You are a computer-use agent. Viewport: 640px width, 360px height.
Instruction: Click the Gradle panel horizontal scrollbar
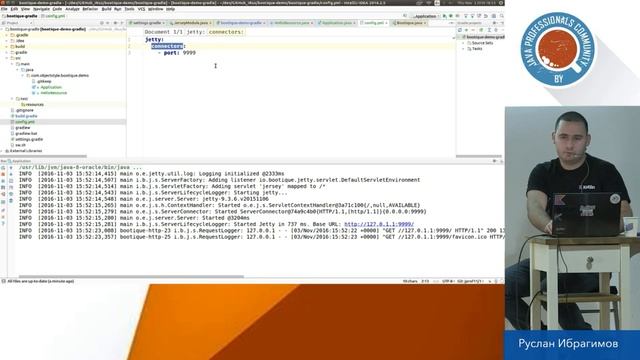coord(479,156)
